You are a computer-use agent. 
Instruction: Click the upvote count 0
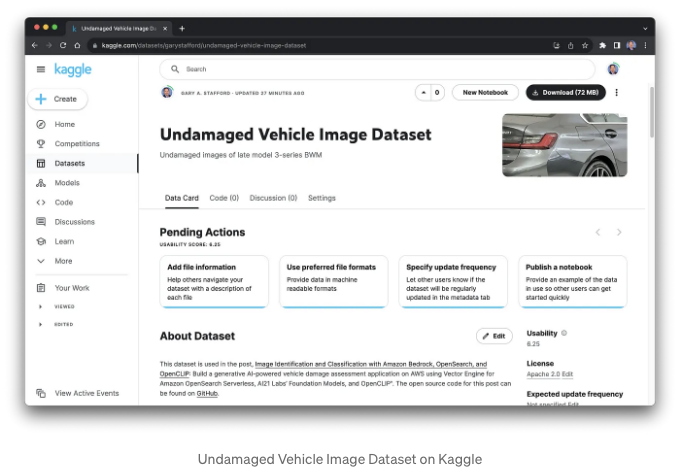pyautogui.click(x=437, y=92)
